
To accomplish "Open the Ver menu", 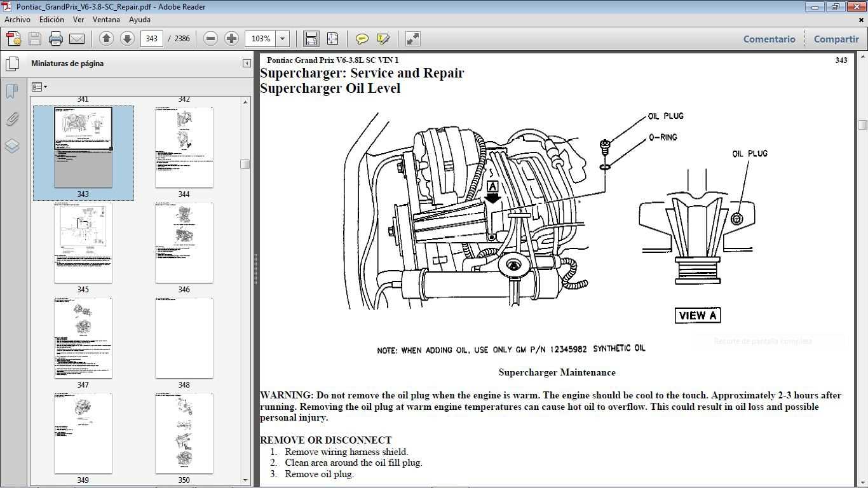I will 78,20.
